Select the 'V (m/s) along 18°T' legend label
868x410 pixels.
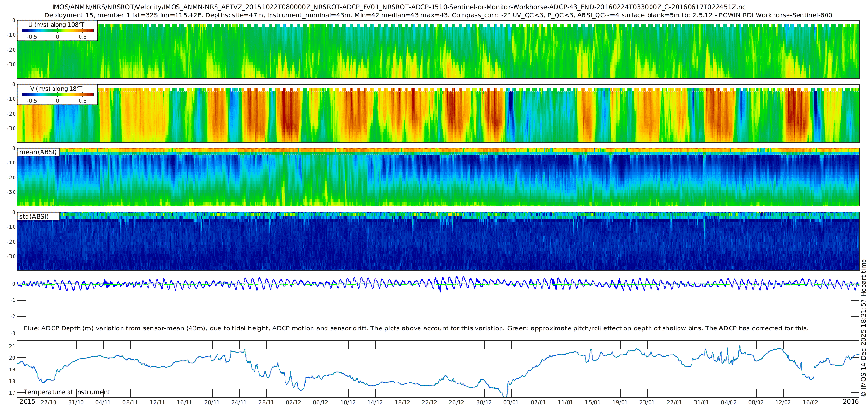57,89
